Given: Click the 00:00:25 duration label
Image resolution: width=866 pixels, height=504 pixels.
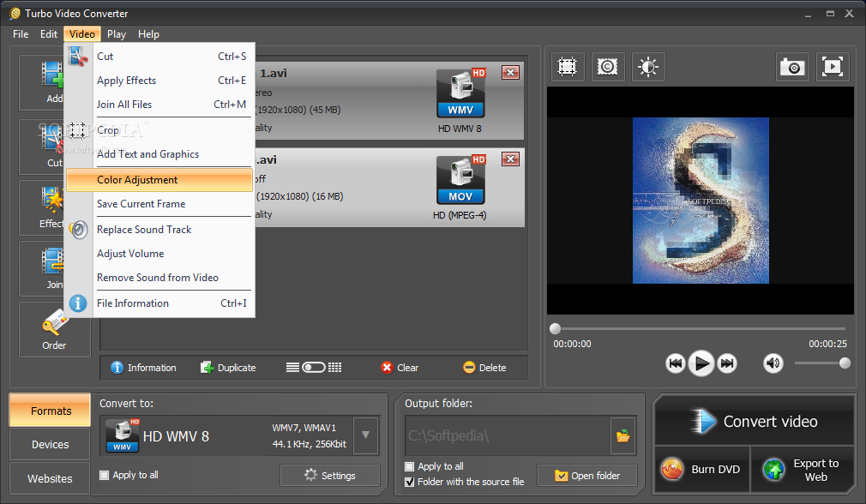Looking at the screenshot, I should (x=827, y=344).
